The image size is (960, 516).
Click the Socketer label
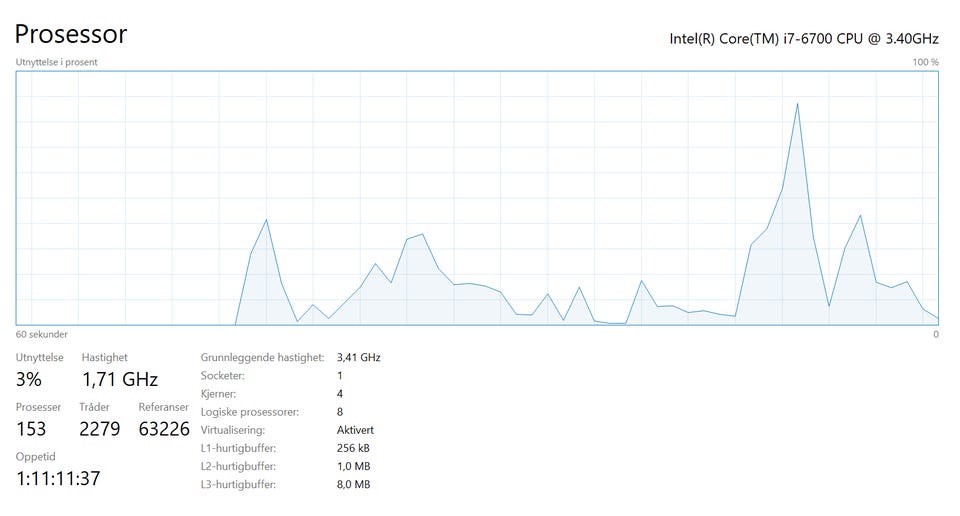(x=222, y=376)
